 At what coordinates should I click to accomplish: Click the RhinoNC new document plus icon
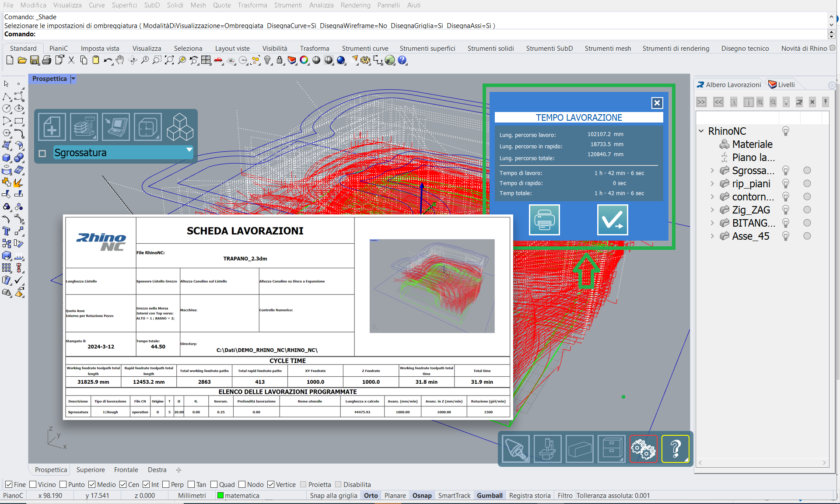pos(52,127)
